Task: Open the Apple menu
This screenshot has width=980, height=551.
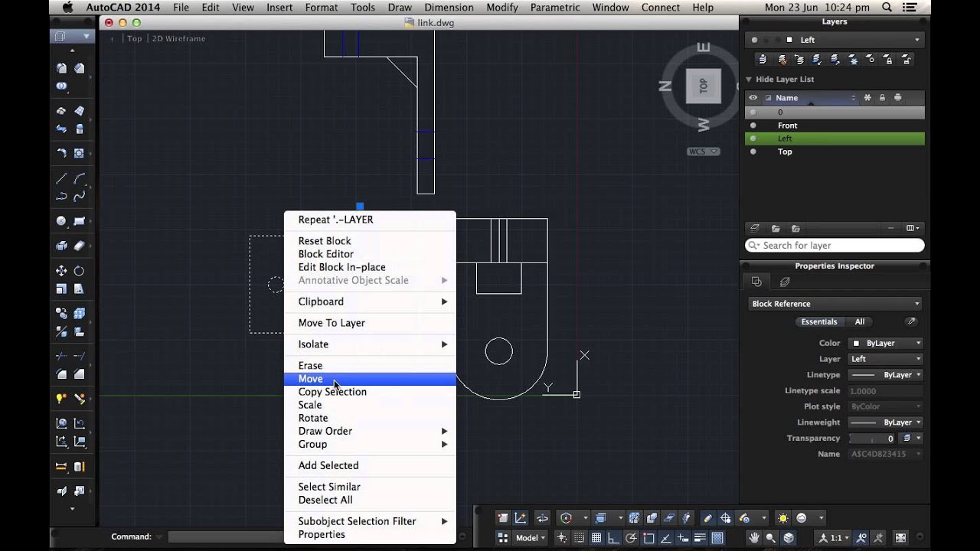Action: point(67,8)
